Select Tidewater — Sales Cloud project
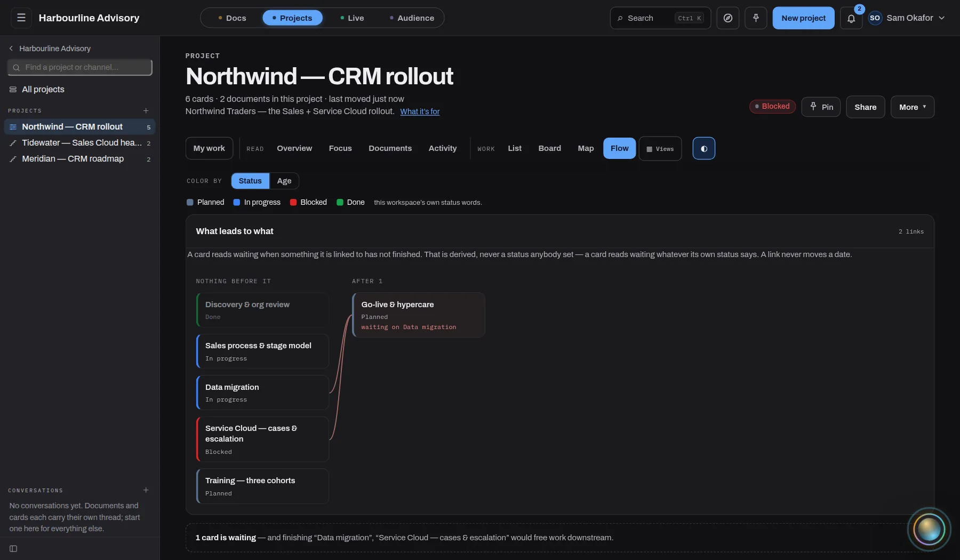The image size is (960, 560). 79,143
